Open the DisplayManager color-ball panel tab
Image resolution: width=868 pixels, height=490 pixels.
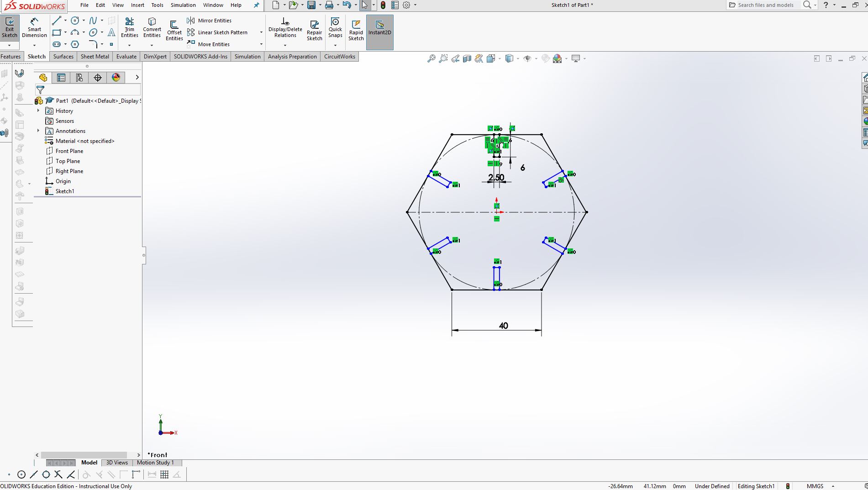click(116, 78)
